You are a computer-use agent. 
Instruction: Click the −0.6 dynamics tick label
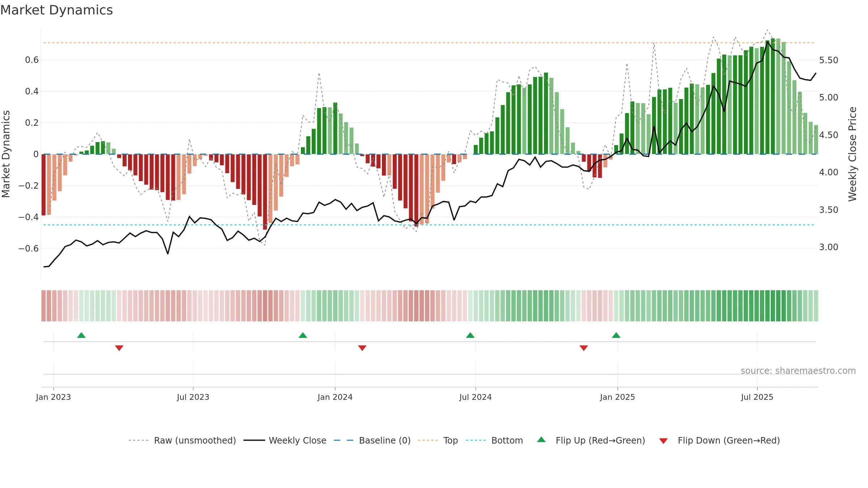pos(29,248)
